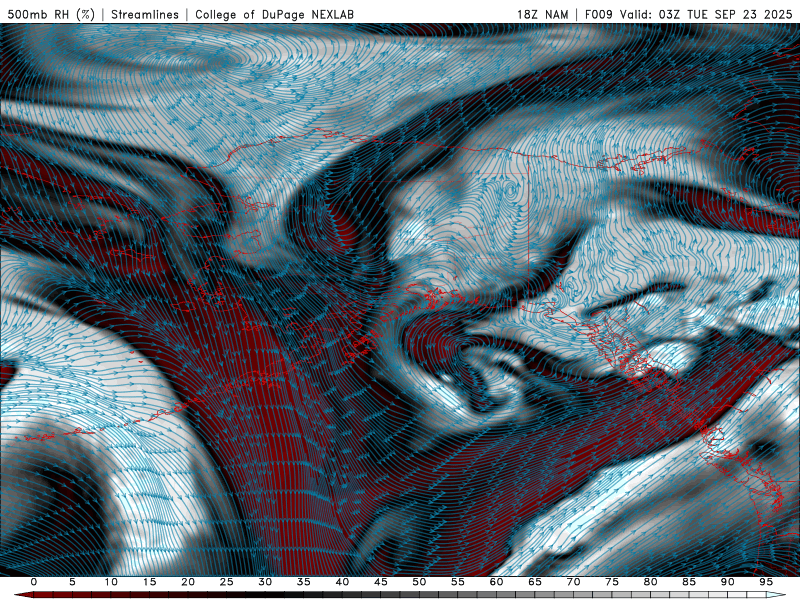Click the colorbar tick label '20'

[x=188, y=582]
